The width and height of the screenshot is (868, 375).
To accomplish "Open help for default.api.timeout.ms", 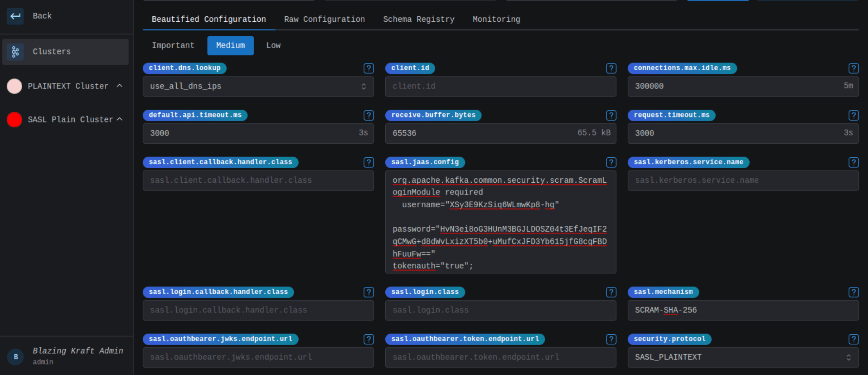I will (369, 115).
